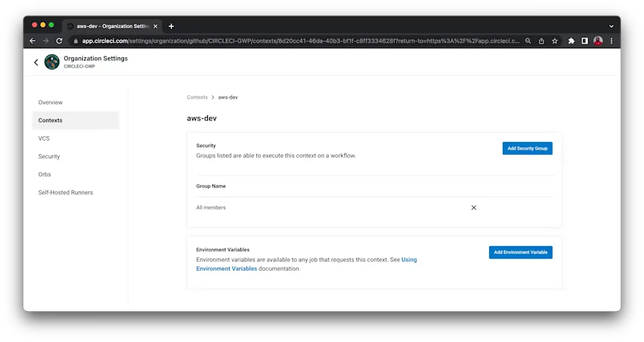
Task: Toggle the browser side panel icon
Action: click(584, 41)
